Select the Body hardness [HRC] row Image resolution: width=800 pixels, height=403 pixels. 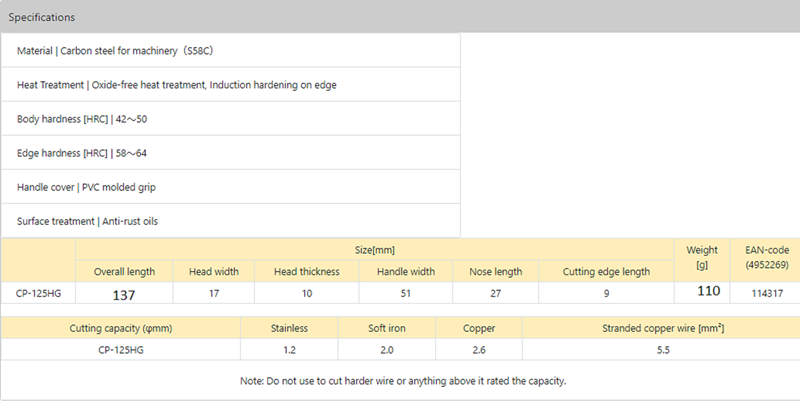[x=82, y=119]
